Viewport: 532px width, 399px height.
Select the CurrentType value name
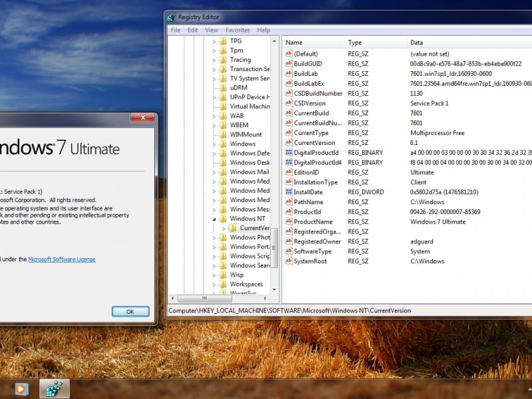pos(311,132)
